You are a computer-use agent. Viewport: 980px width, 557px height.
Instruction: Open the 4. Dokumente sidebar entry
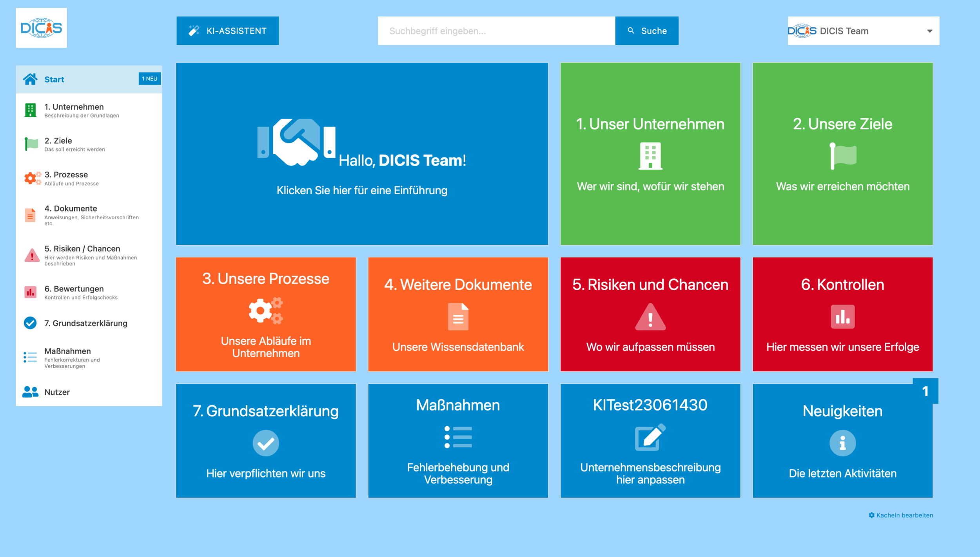coord(89,215)
